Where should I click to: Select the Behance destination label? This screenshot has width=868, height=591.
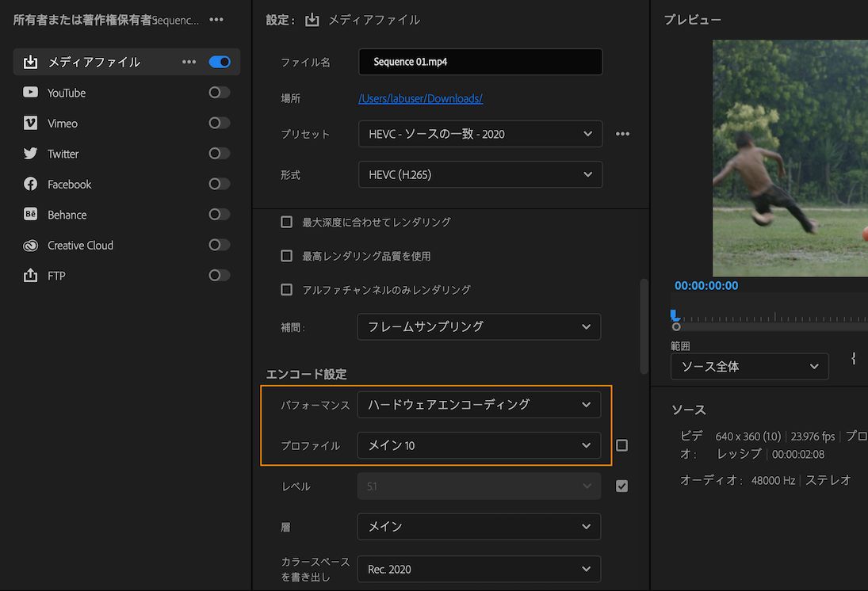(x=67, y=215)
